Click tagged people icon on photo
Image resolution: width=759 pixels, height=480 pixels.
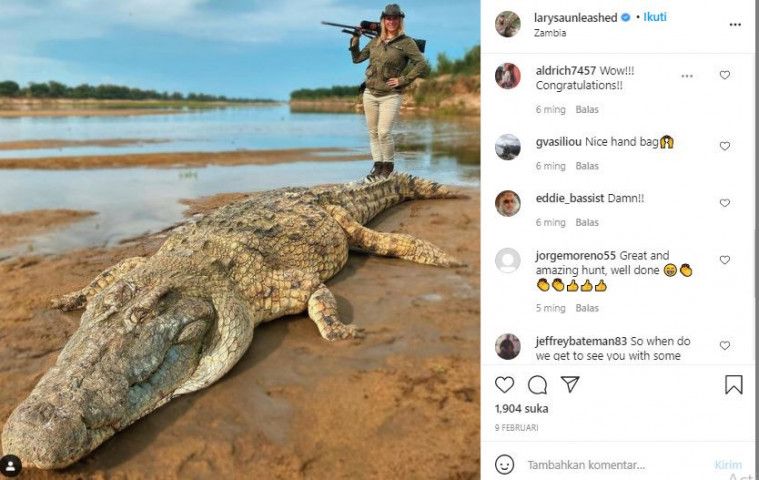pos(11,466)
